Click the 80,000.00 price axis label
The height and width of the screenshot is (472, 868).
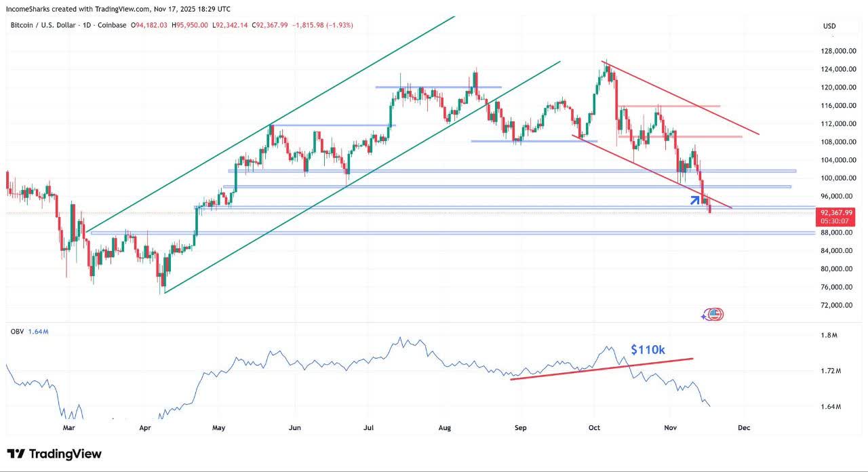pos(837,269)
